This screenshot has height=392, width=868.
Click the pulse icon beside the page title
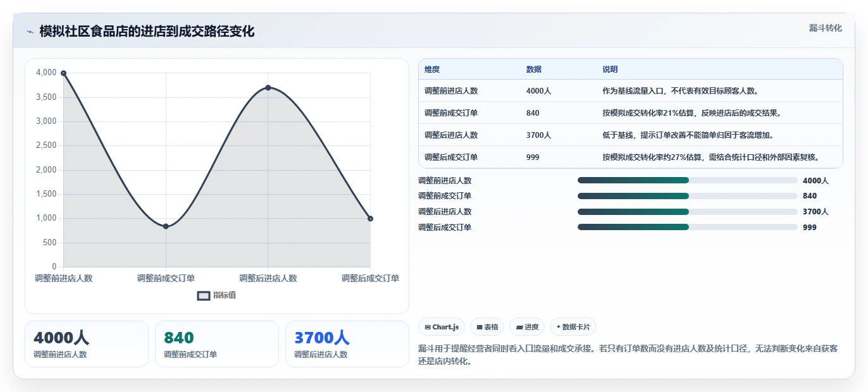tap(30, 32)
